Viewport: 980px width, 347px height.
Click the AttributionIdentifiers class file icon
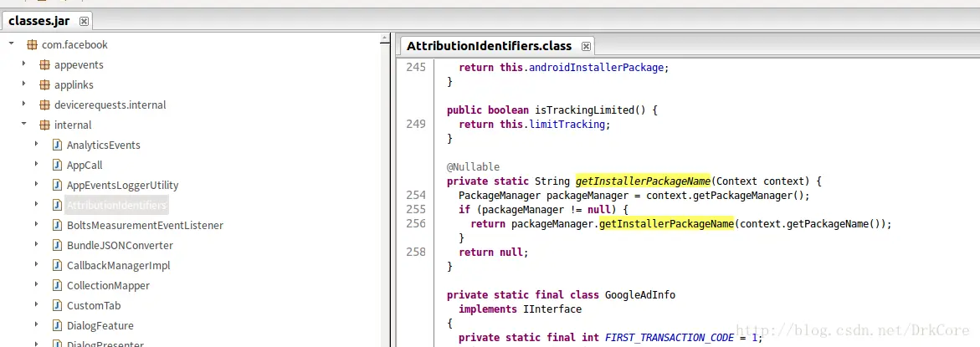[x=57, y=205]
